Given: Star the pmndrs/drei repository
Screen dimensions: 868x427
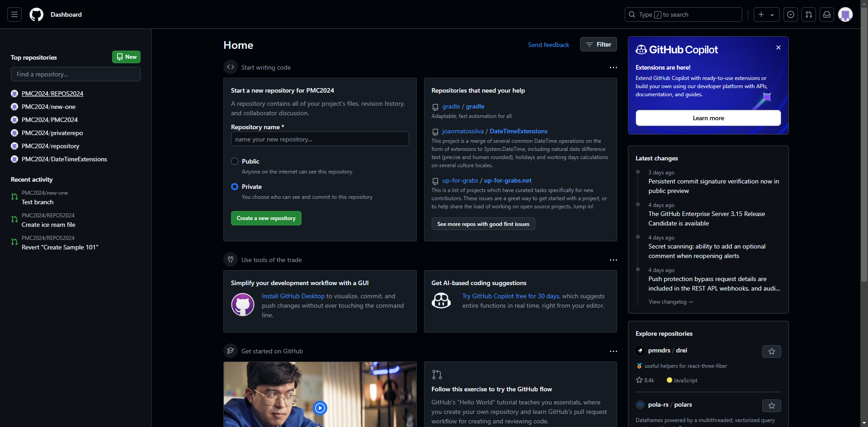Looking at the screenshot, I should pos(772,352).
